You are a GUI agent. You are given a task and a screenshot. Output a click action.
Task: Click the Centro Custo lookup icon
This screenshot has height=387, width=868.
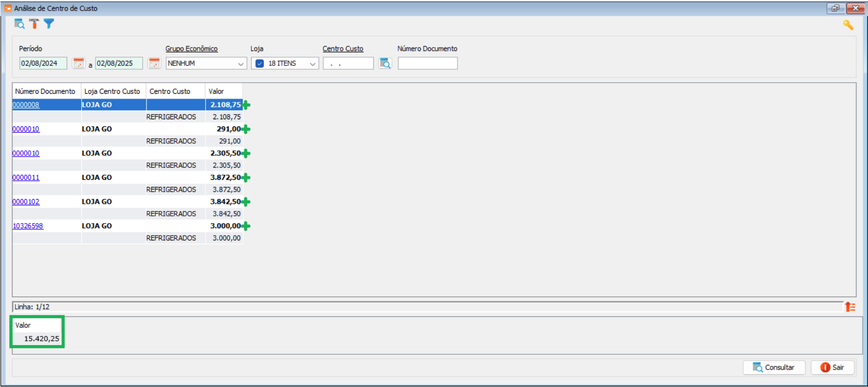(x=385, y=63)
